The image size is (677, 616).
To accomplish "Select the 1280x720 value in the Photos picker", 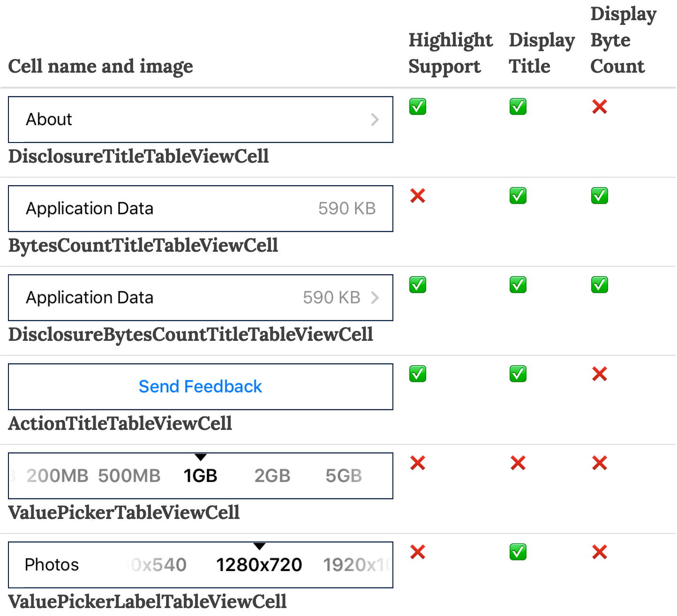I will pos(259,564).
